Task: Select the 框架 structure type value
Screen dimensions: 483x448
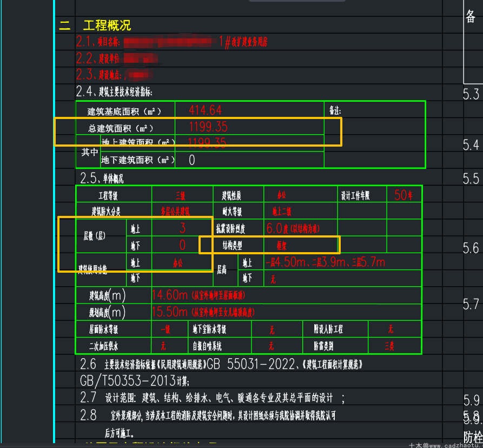Action: tap(282, 246)
